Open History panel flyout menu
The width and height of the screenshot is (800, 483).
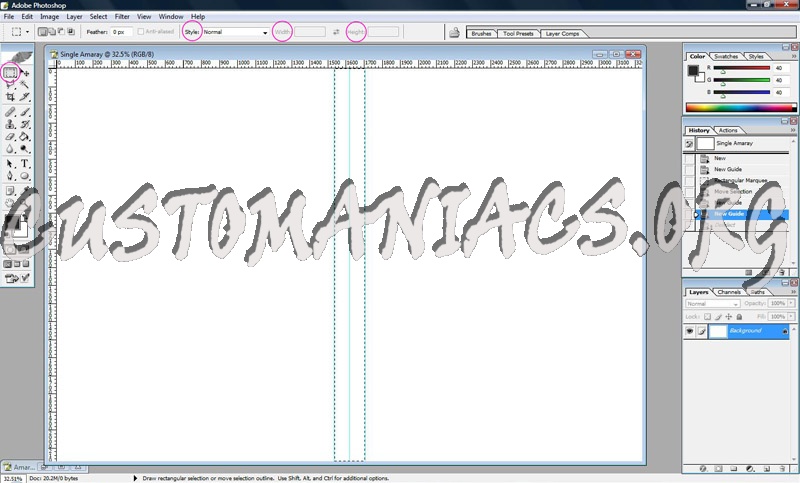click(793, 130)
